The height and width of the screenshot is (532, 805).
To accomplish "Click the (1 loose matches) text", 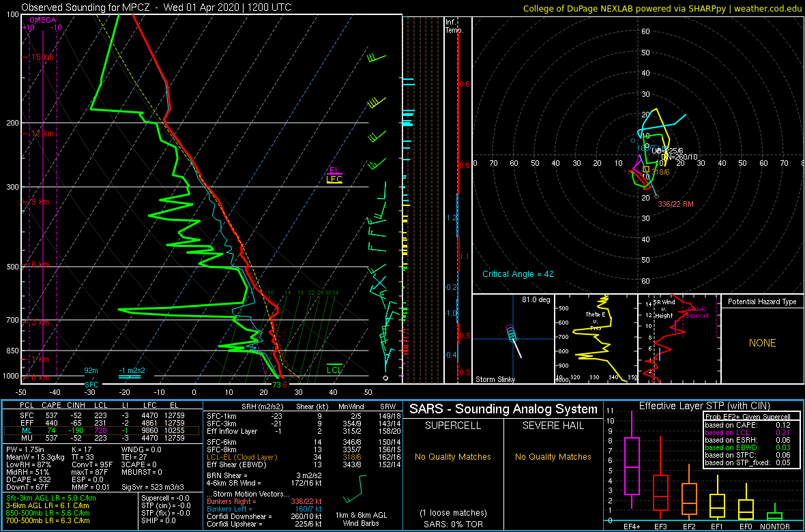I will (x=454, y=513).
